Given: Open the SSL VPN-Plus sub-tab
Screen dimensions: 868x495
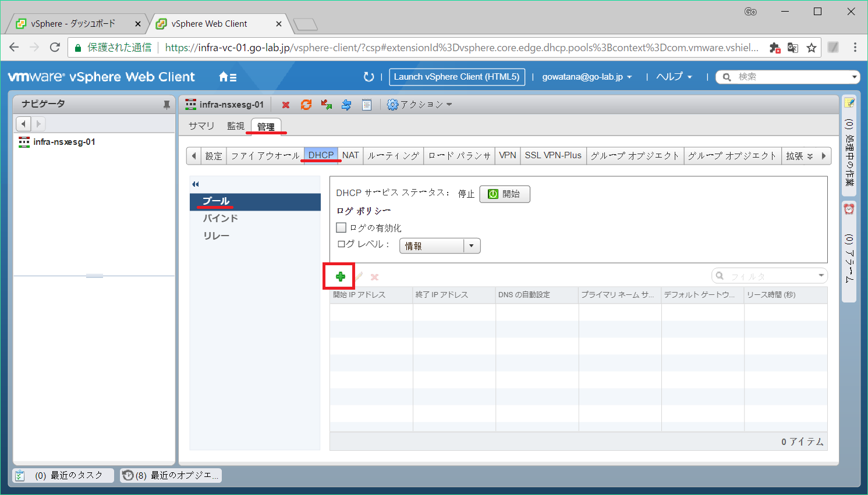Looking at the screenshot, I should click(553, 155).
